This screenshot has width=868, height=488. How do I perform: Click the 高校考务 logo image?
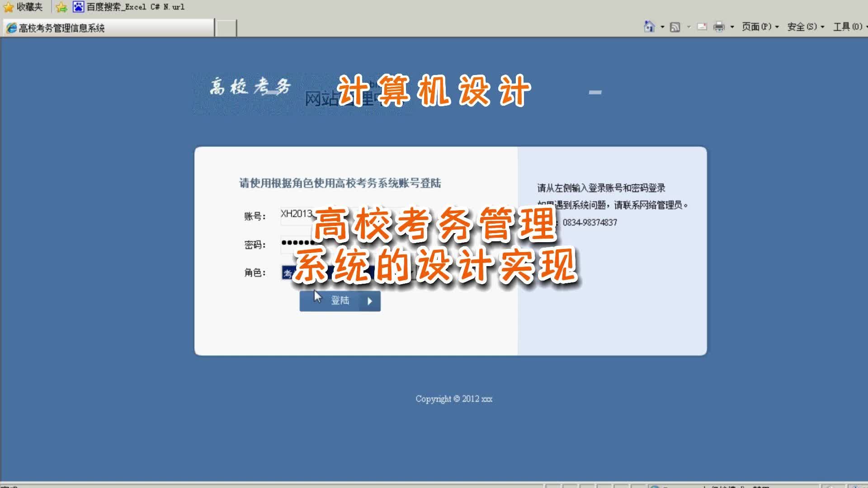(x=250, y=86)
